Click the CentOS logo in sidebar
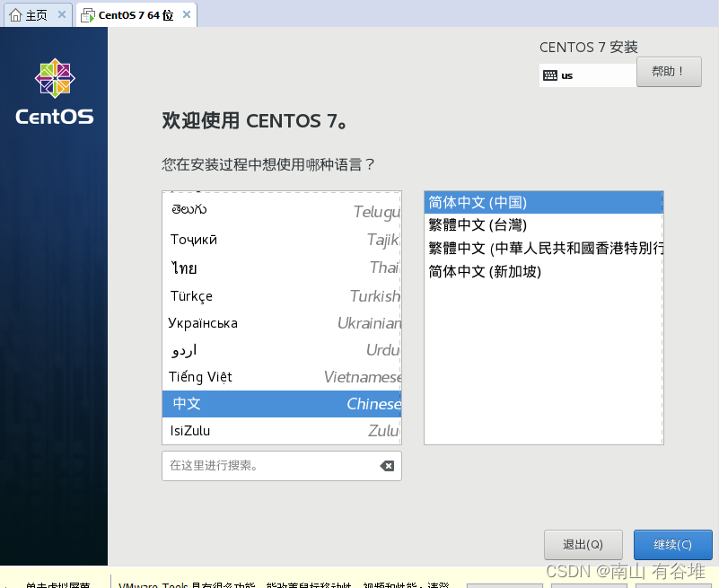The image size is (719, 588). click(x=55, y=92)
